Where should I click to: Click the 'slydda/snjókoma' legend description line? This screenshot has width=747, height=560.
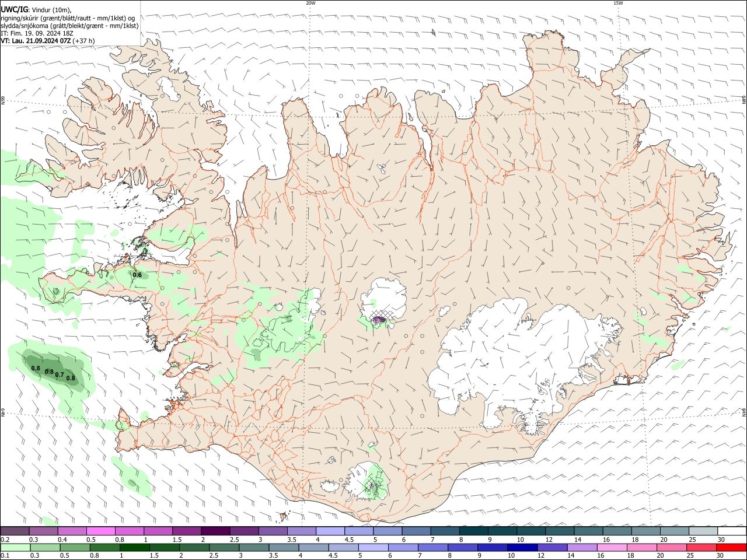69,26
